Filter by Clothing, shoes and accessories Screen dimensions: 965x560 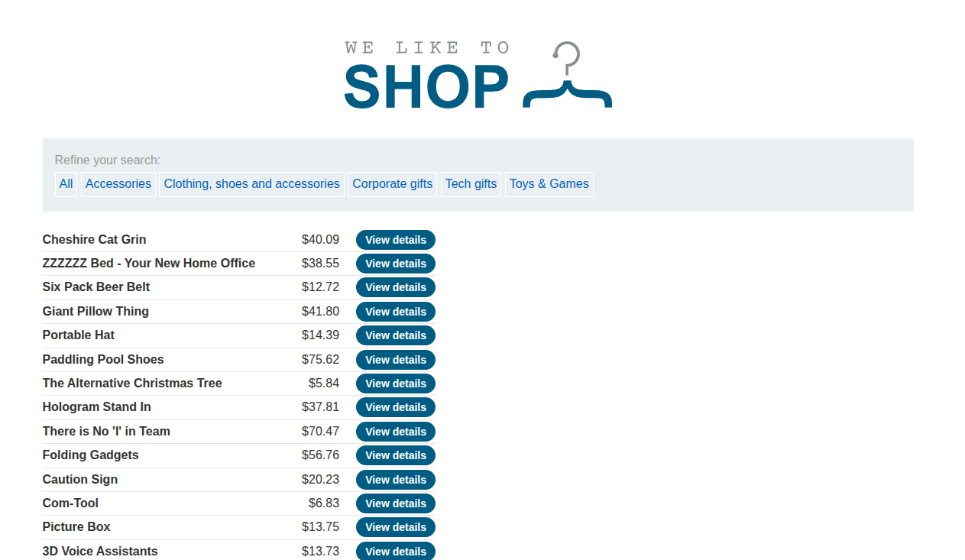point(252,184)
